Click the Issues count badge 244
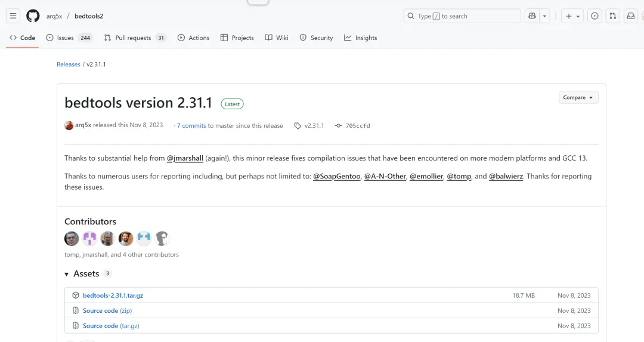 point(85,38)
